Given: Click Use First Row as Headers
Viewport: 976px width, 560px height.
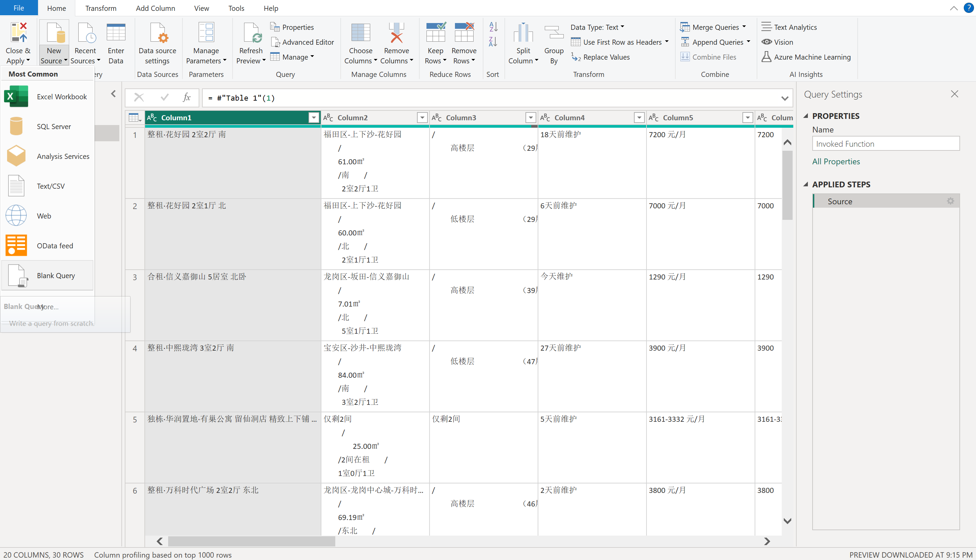Looking at the screenshot, I should coord(622,42).
